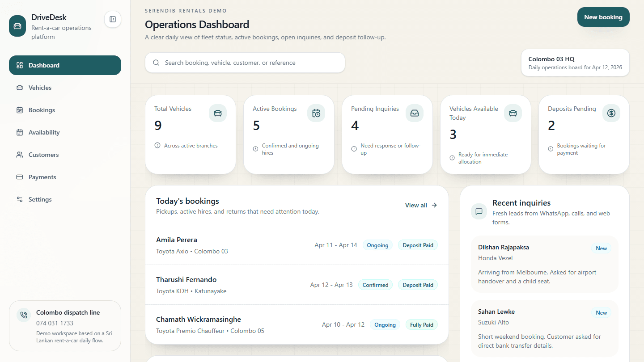Focus the booking search field
Screen dimensions: 644x362
245,63
